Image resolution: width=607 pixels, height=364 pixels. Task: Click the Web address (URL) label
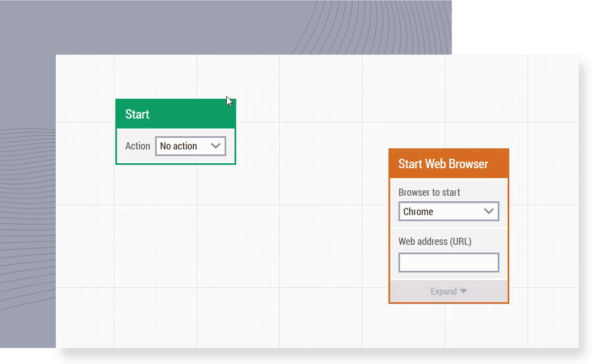pyautogui.click(x=435, y=242)
